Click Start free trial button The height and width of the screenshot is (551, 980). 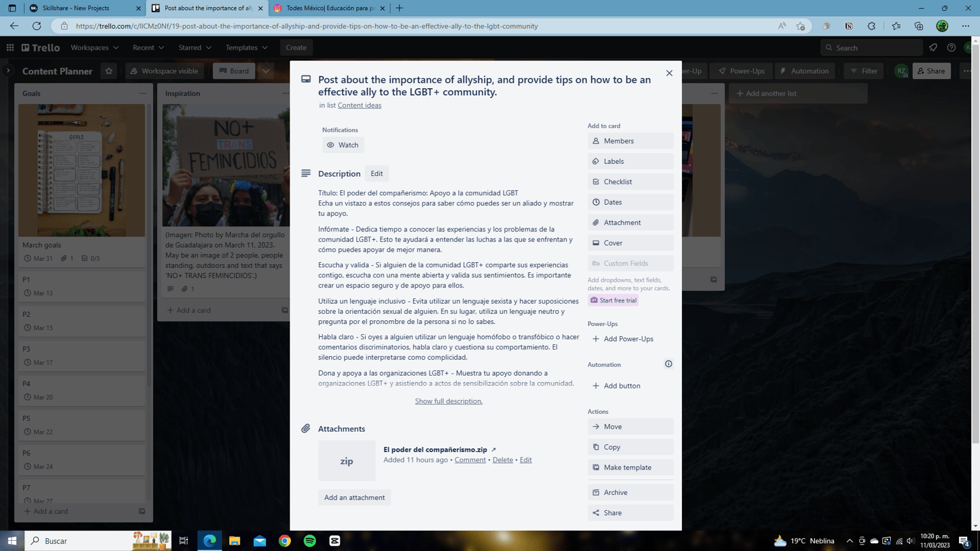[613, 300]
